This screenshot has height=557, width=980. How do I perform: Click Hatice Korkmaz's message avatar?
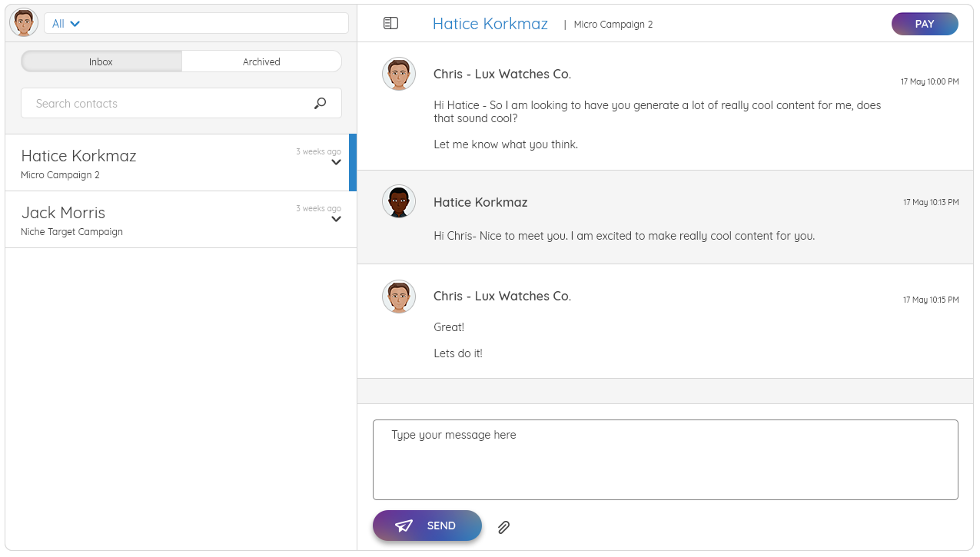click(399, 201)
